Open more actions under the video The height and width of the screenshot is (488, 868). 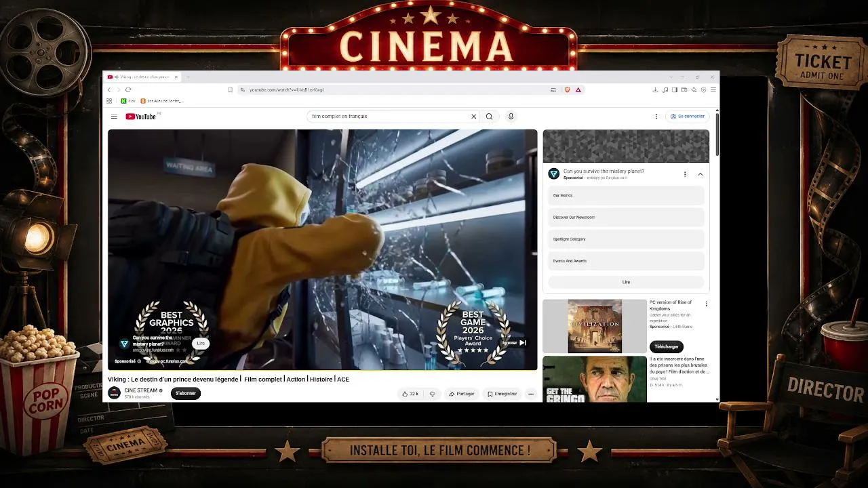(531, 394)
